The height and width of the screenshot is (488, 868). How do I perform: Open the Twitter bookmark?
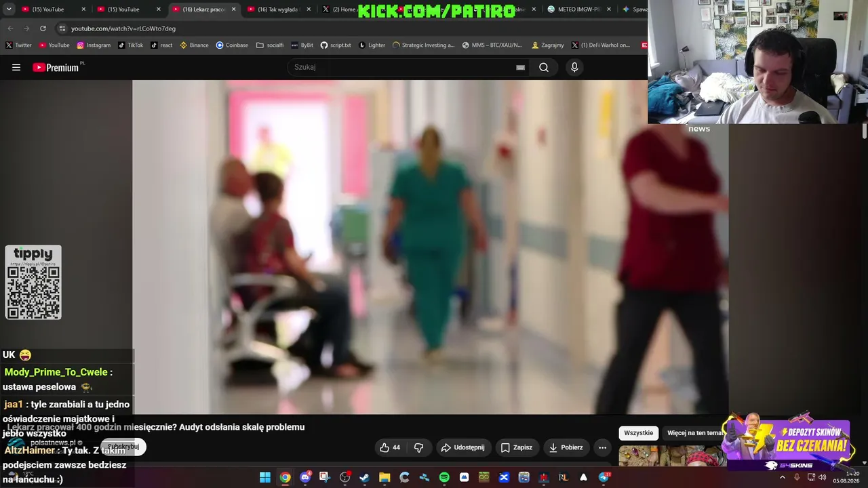click(x=18, y=45)
